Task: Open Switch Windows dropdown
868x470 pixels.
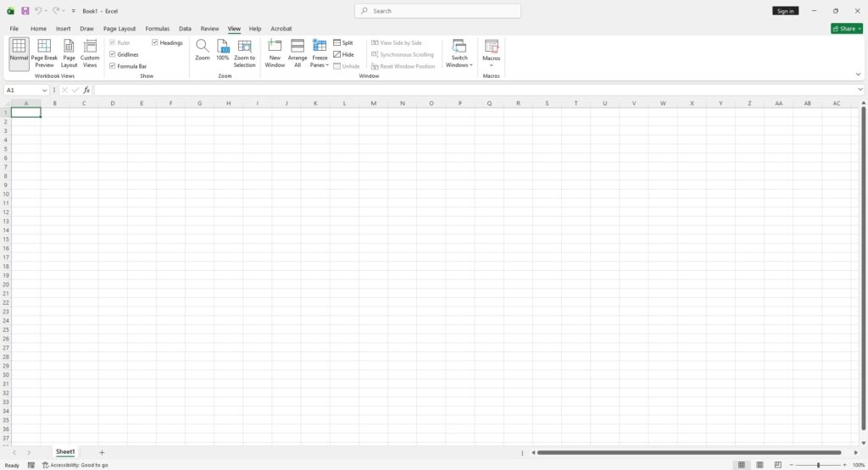Action: (x=459, y=53)
